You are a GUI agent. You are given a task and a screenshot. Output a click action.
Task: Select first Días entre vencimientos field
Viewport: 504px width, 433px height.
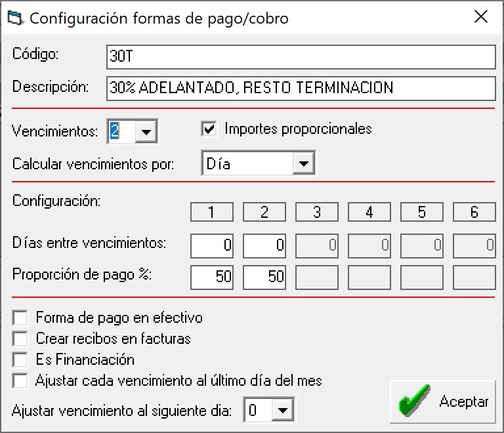212,246
